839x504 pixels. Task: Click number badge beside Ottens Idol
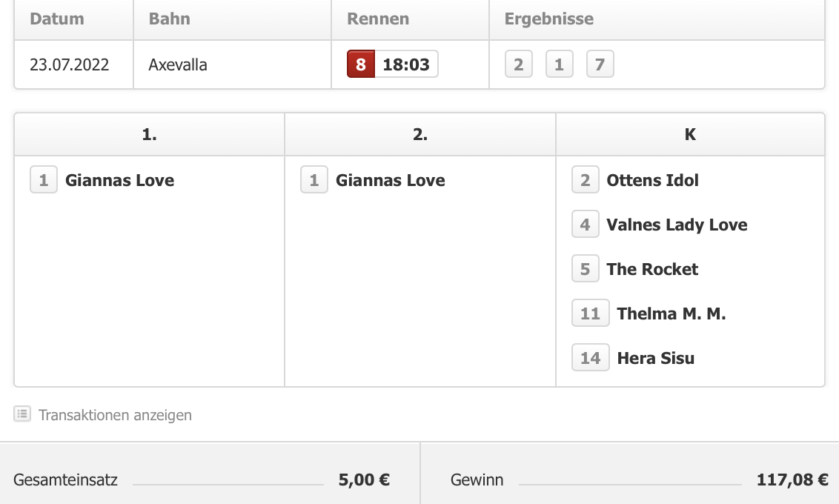(x=586, y=180)
